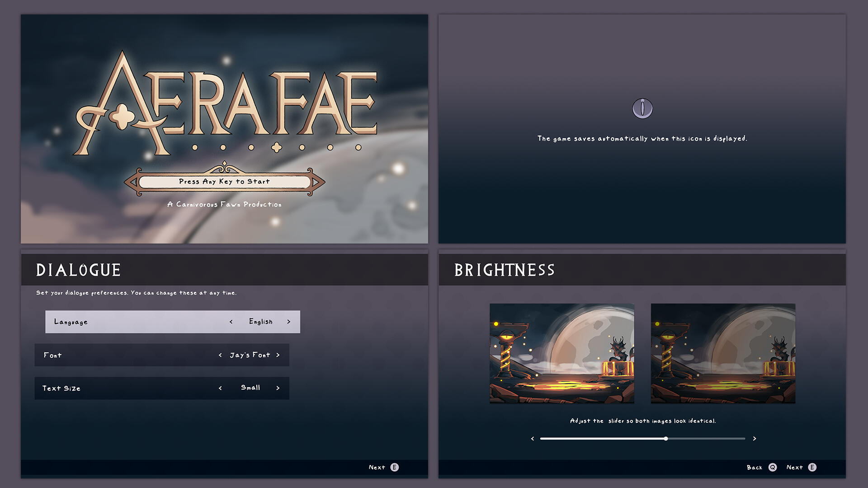This screenshot has height=488, width=868.
Task: Select the Language option row
Action: click(x=173, y=322)
